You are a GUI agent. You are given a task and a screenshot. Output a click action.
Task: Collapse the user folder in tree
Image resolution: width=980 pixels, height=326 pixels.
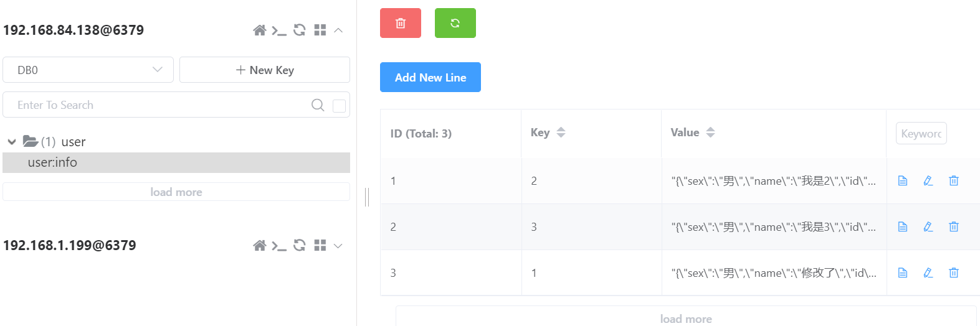[12, 142]
